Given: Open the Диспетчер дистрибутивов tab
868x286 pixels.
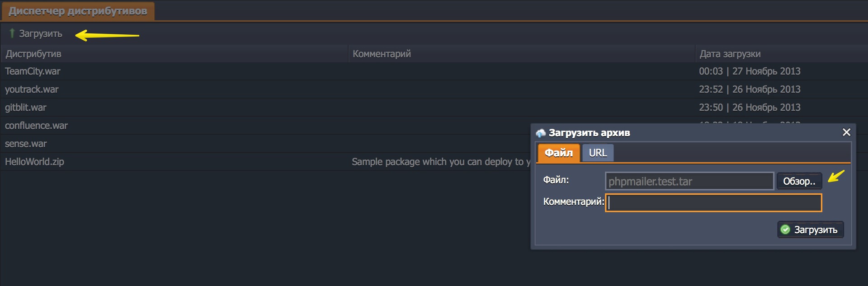Looking at the screenshot, I should (78, 11).
